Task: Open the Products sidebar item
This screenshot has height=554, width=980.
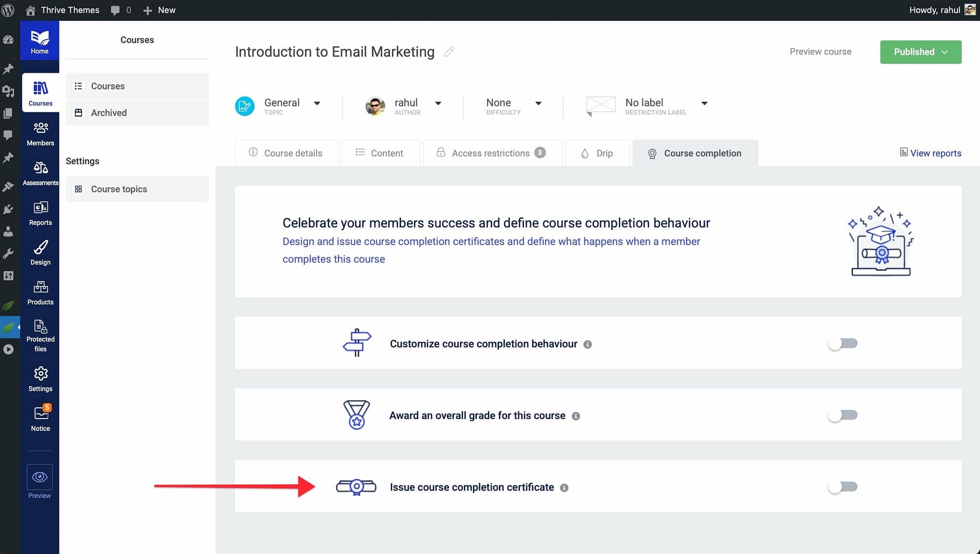Action: [x=40, y=292]
